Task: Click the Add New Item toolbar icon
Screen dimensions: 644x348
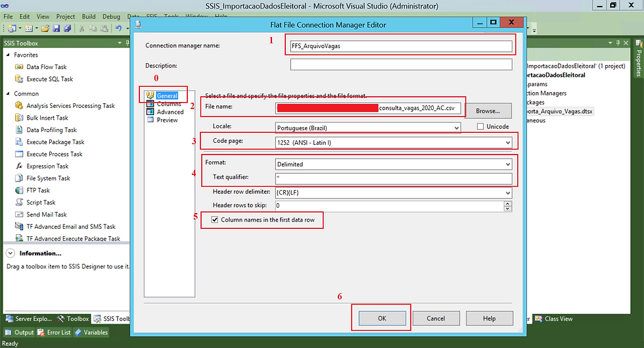Action: coord(28,28)
